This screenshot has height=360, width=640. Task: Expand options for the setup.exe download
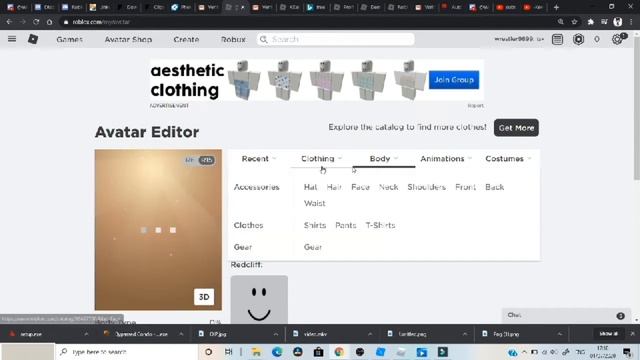pyautogui.click(x=86, y=334)
